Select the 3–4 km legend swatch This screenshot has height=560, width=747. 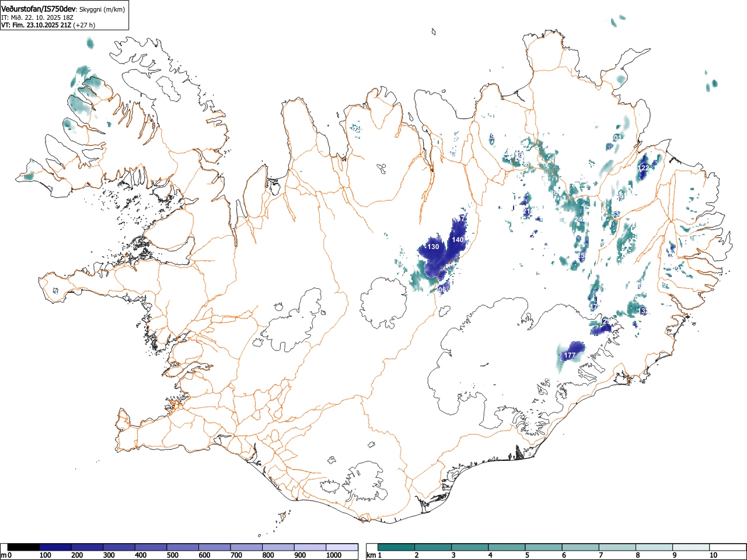(x=470, y=547)
